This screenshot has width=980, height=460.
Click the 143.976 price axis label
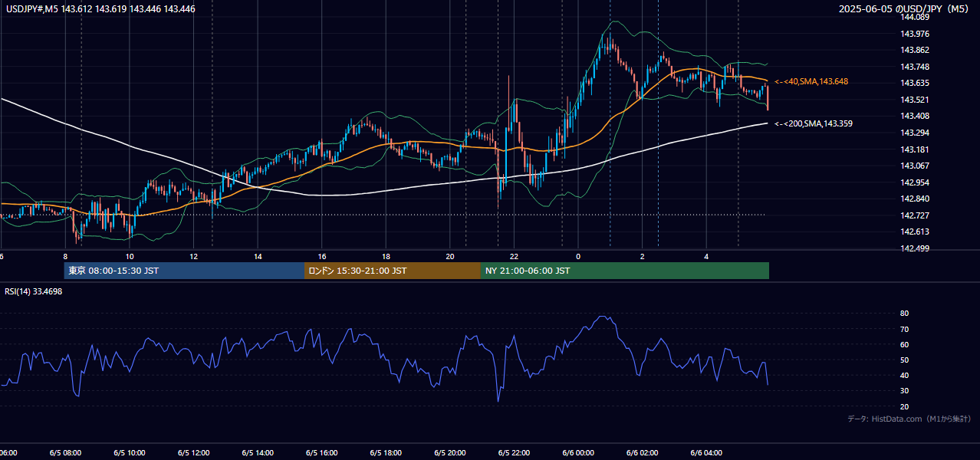[x=916, y=34]
